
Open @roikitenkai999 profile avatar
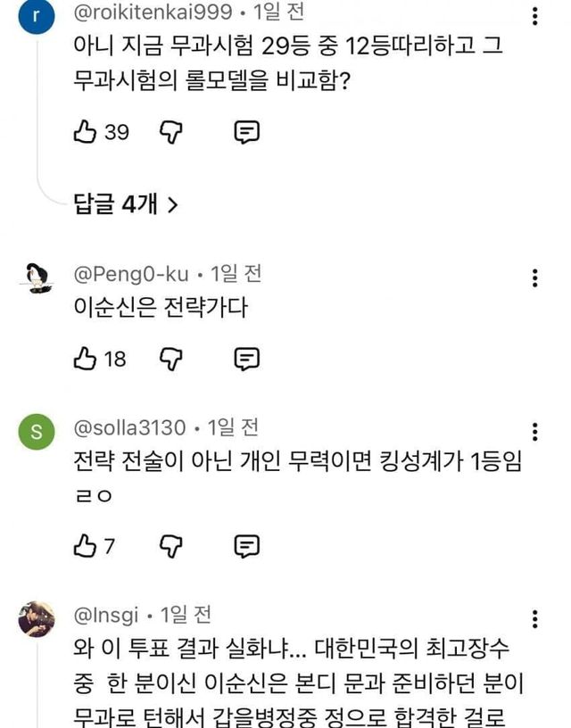coord(36,18)
